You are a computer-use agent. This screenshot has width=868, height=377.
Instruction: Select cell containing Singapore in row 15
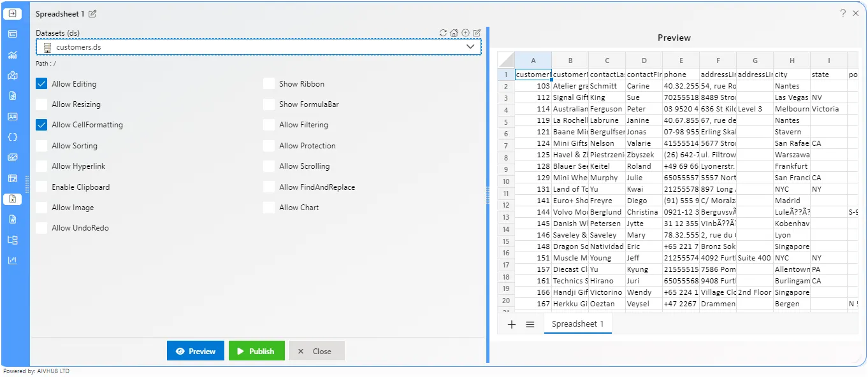[x=792, y=246]
